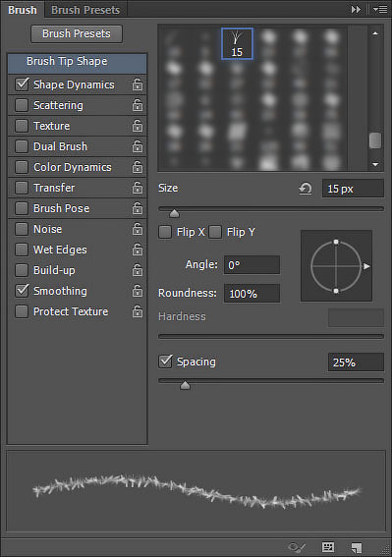This screenshot has height=557, width=392.
Task: Switch to the Brush Presets tab
Action: 85,10
